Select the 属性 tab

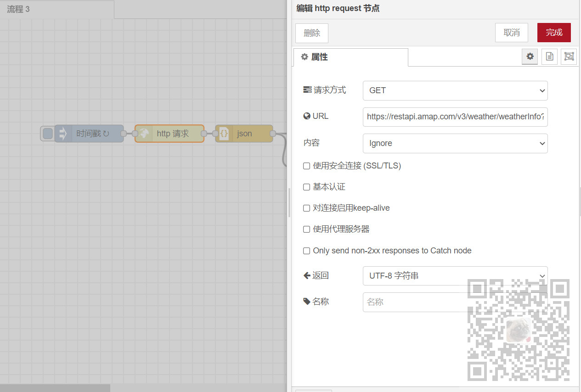[x=351, y=57]
